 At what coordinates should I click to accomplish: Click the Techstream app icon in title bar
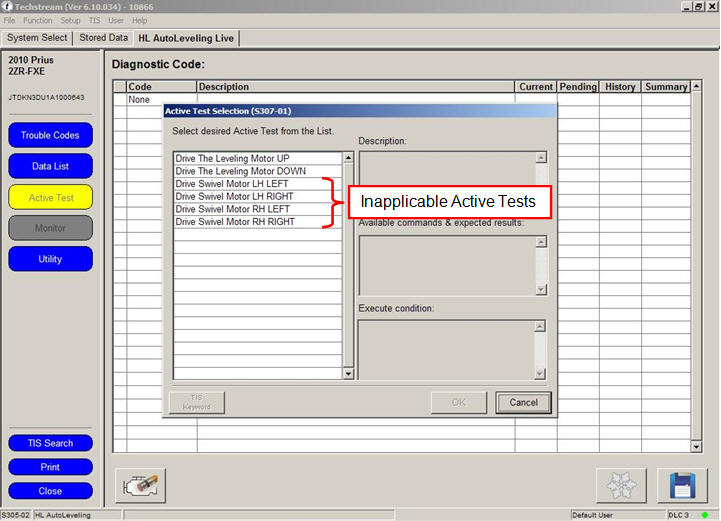[x=8, y=6]
